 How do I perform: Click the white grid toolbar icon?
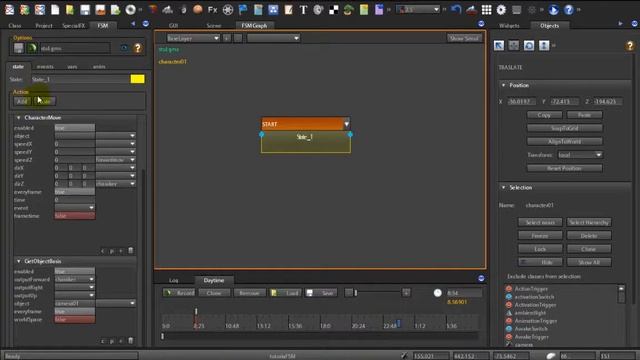tap(487, 9)
